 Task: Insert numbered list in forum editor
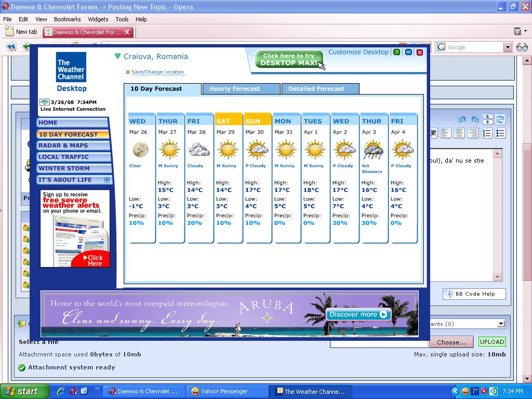pyautogui.click(x=486, y=133)
